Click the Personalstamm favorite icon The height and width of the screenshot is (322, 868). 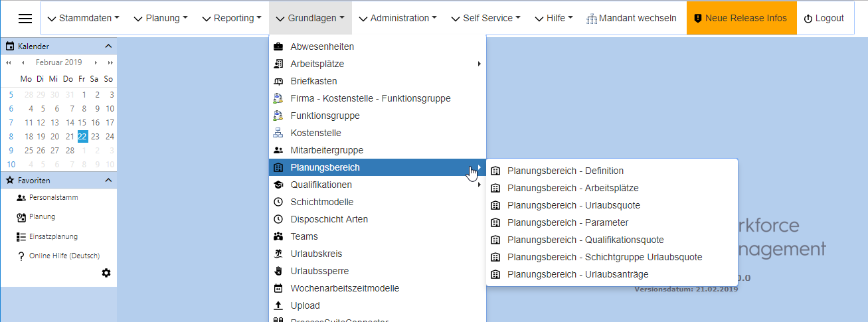21,198
